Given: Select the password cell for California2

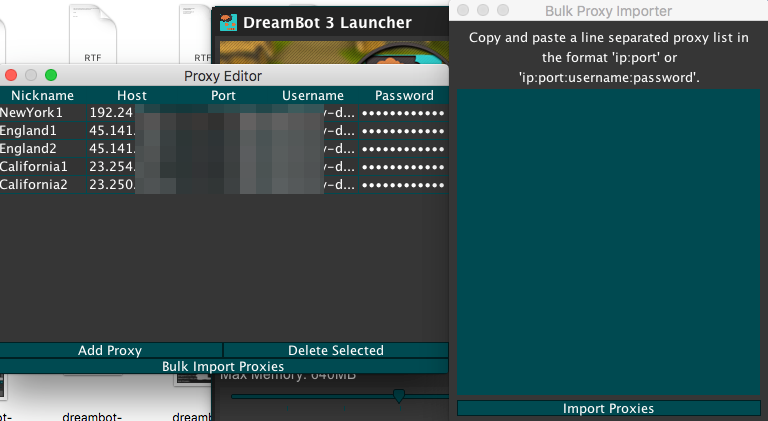Looking at the screenshot, I should click(x=403, y=185).
